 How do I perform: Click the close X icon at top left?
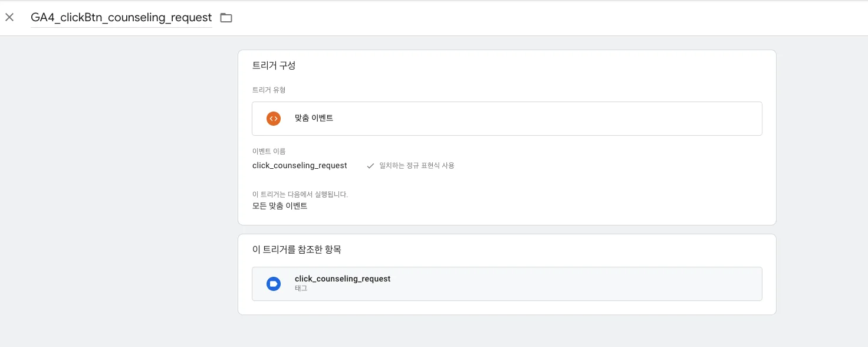pyautogui.click(x=9, y=17)
